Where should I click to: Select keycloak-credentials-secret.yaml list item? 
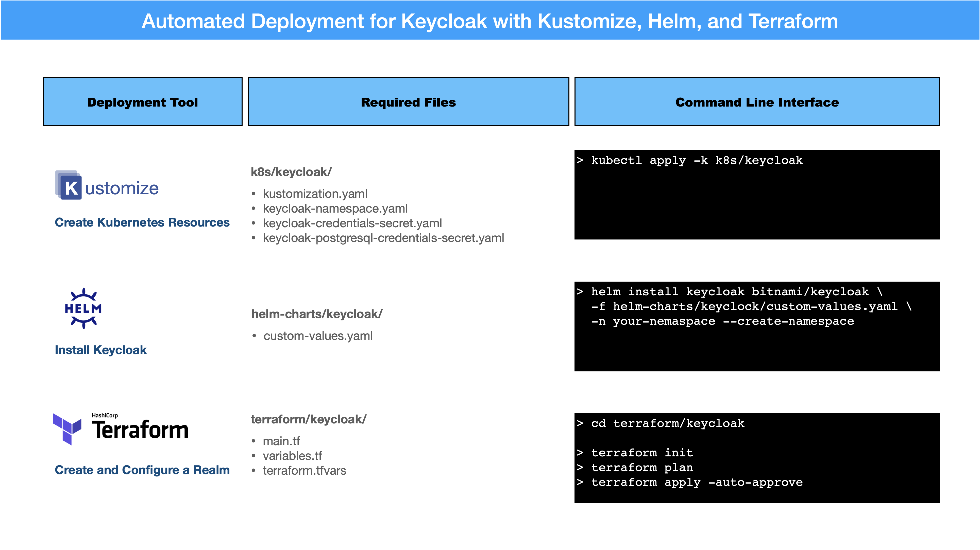[352, 223]
